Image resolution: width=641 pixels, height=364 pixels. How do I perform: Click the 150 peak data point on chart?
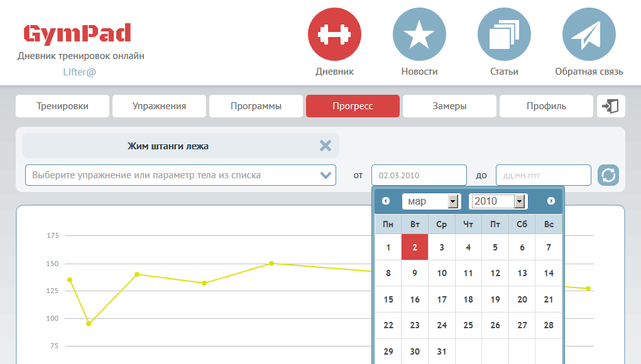271,264
